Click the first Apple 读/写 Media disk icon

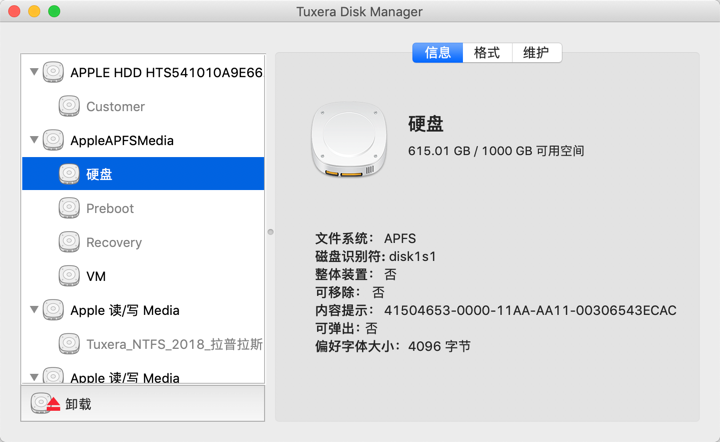[x=53, y=310]
